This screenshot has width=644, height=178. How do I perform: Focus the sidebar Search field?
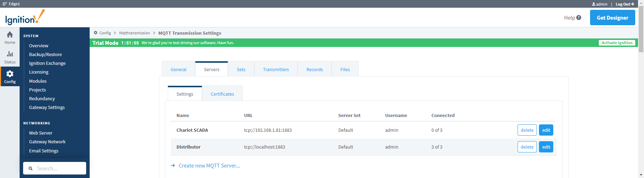coord(55,168)
